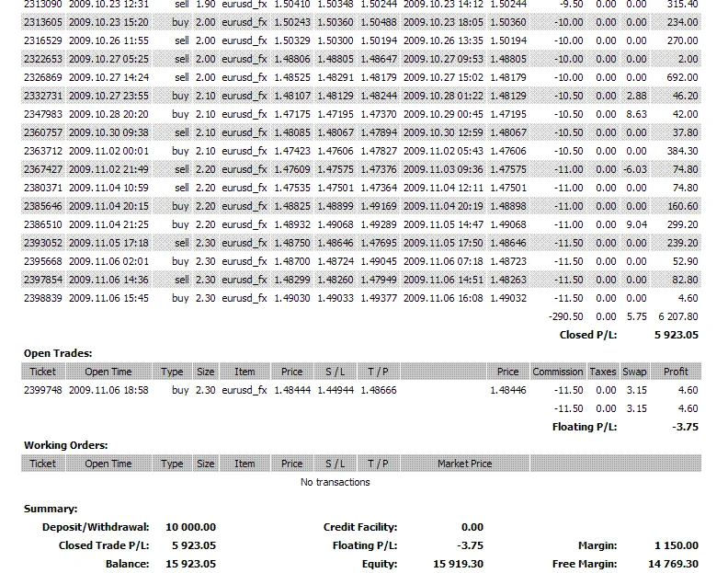Click the total profit 6 207.80
This screenshot has height=573, width=728.
(677, 316)
